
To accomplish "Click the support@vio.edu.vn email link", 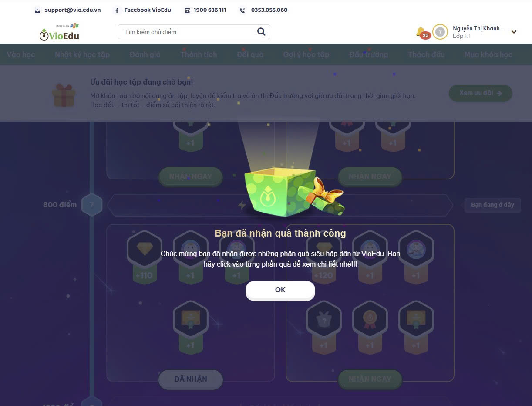I will click(73, 10).
